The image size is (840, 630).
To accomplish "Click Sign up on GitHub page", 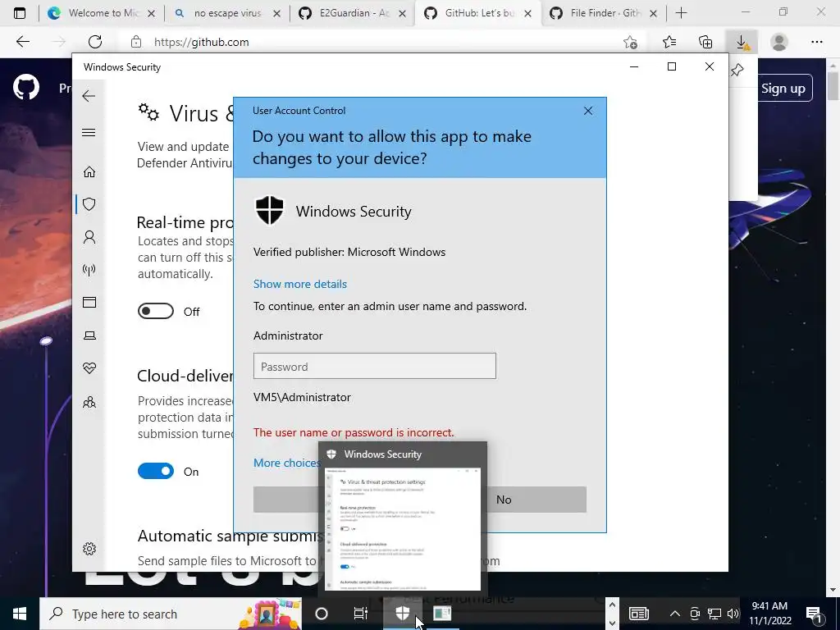I will (783, 89).
